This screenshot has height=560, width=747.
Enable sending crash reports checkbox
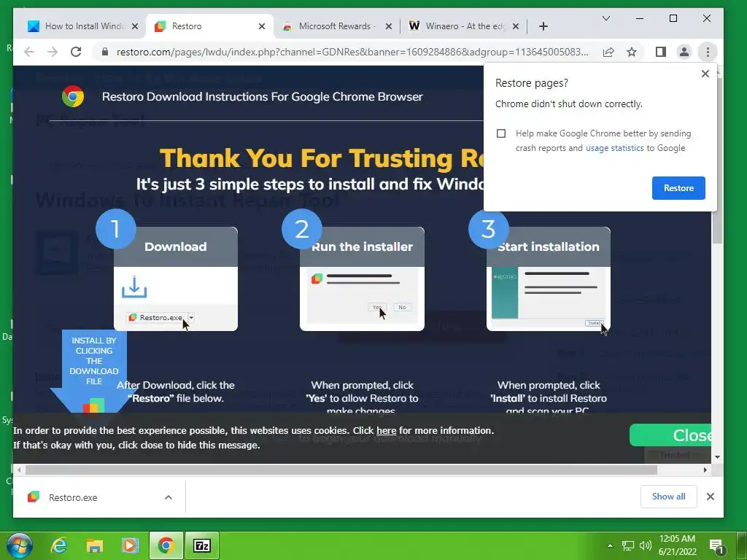(501, 133)
